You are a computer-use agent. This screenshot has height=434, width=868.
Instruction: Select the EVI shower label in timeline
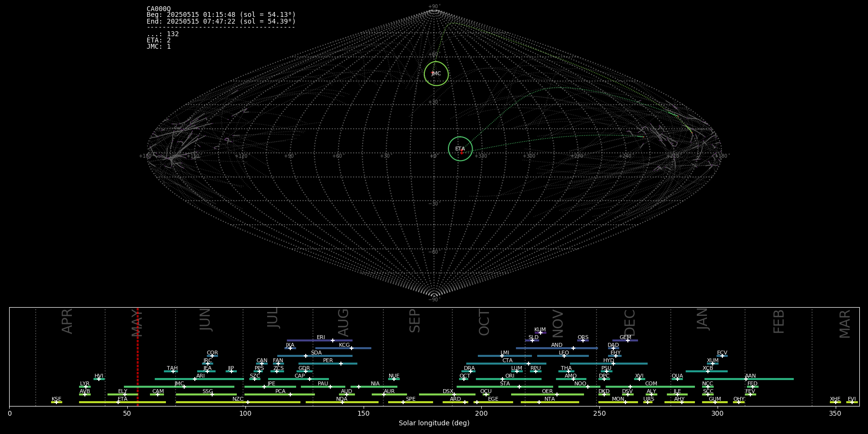pyautogui.click(x=852, y=399)
